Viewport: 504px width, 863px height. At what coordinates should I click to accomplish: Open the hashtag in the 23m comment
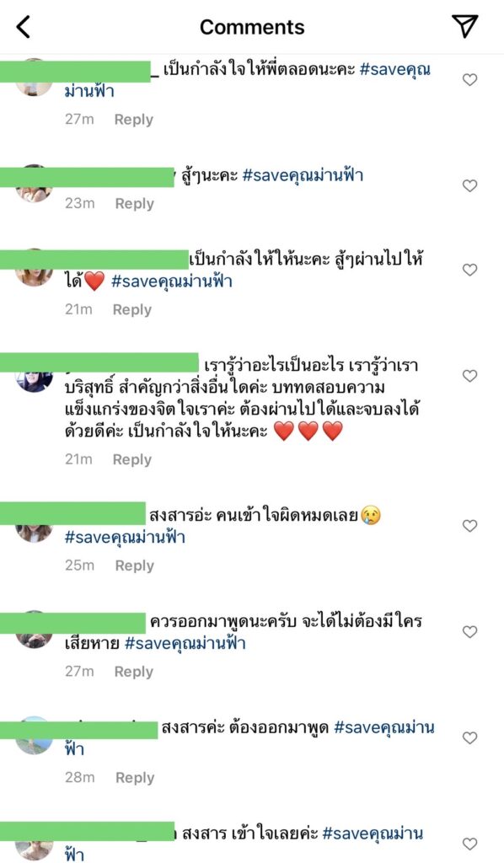(x=303, y=176)
